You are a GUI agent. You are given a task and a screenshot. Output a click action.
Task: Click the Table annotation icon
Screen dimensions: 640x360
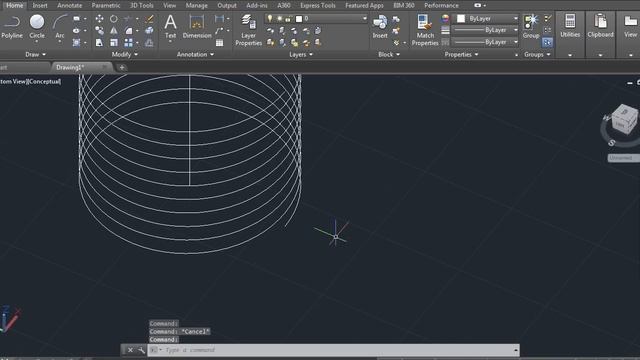point(219,42)
